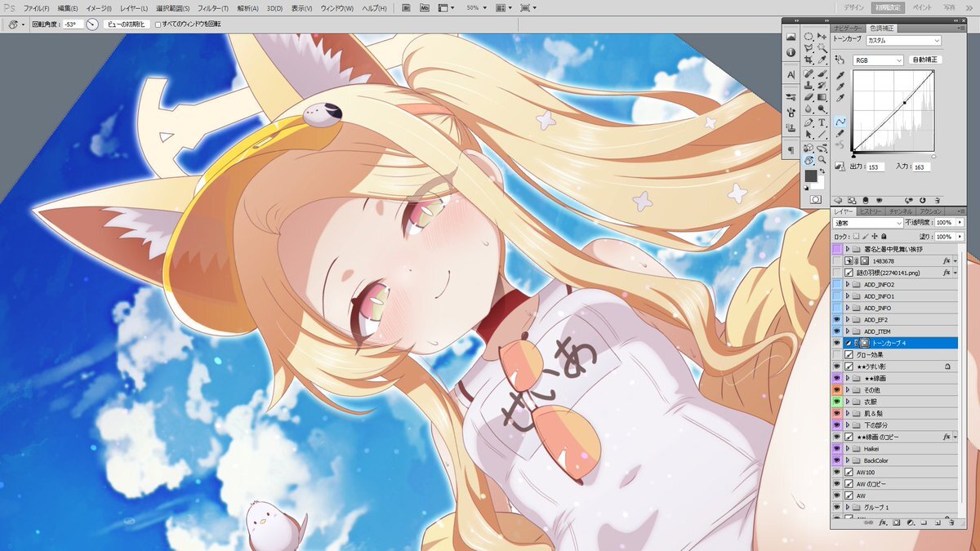Toggle Quick Mask mode
The image size is (980, 551).
click(815, 199)
